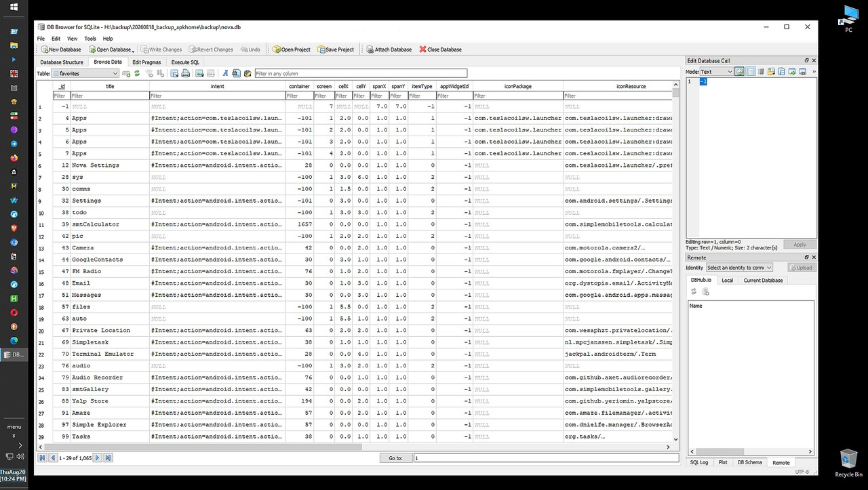
Task: Click the insert new record icon
Action: pyautogui.click(x=126, y=73)
